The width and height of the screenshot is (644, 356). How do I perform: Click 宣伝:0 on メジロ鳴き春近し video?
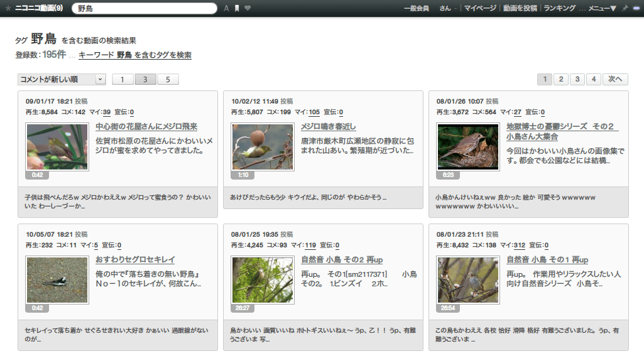[333, 112]
